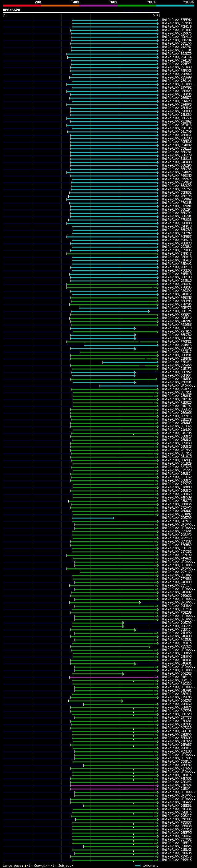
Task: Click the cyan alignment bar of UniRef100_B7FJF2
Action: 130,362
